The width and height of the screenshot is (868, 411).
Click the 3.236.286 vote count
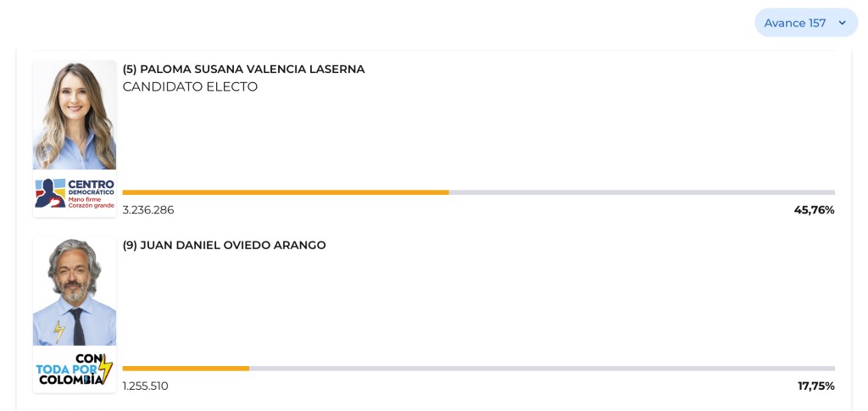(148, 210)
